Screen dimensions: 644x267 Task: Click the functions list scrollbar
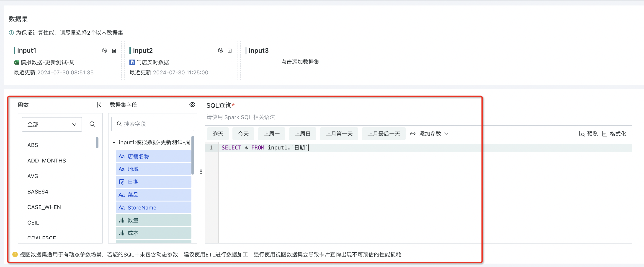pos(97,143)
